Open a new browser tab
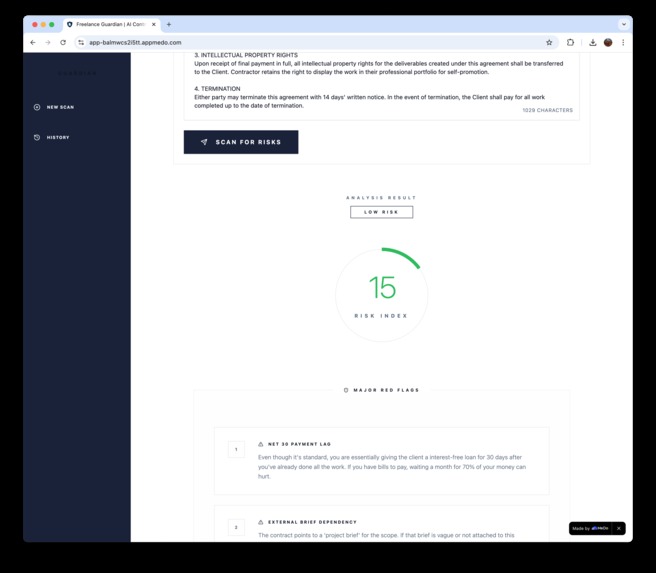Image resolution: width=656 pixels, height=573 pixels. click(x=169, y=24)
